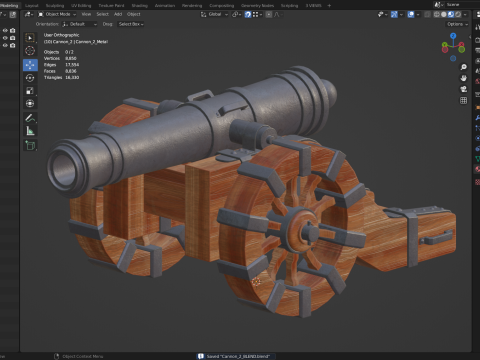The image size is (480, 360).
Task: Switch to the Texture Paint workspace tab
Action: pyautogui.click(x=111, y=5)
